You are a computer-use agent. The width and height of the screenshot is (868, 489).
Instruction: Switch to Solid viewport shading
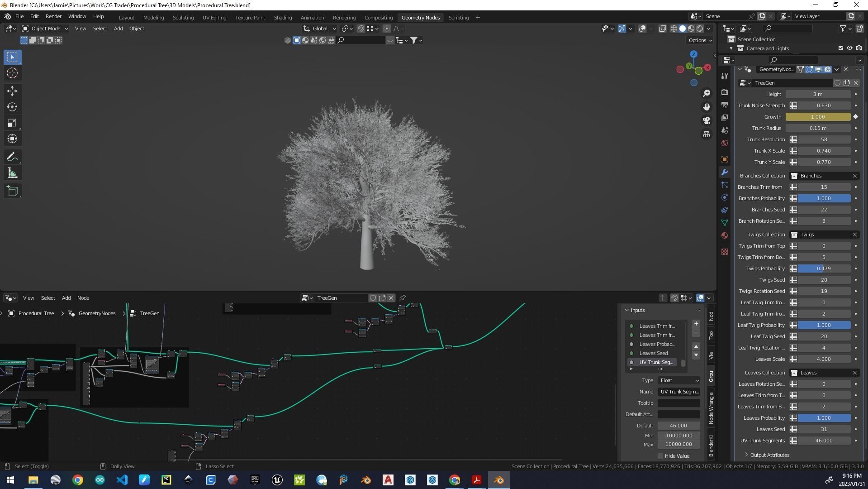(x=682, y=29)
